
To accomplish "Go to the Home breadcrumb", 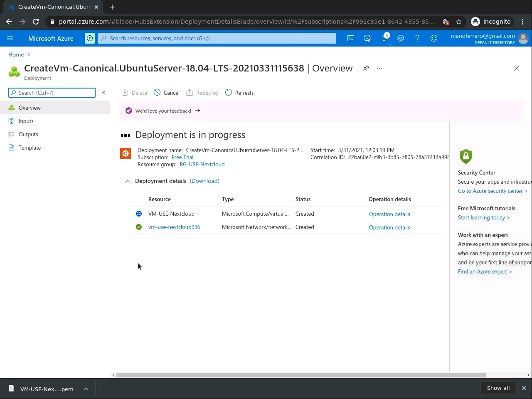I will (x=16, y=54).
